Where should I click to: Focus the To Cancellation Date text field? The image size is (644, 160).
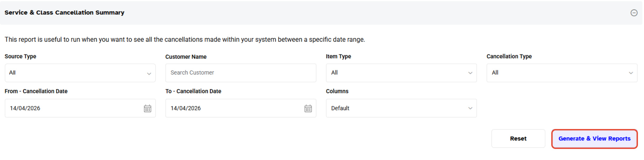click(231, 108)
